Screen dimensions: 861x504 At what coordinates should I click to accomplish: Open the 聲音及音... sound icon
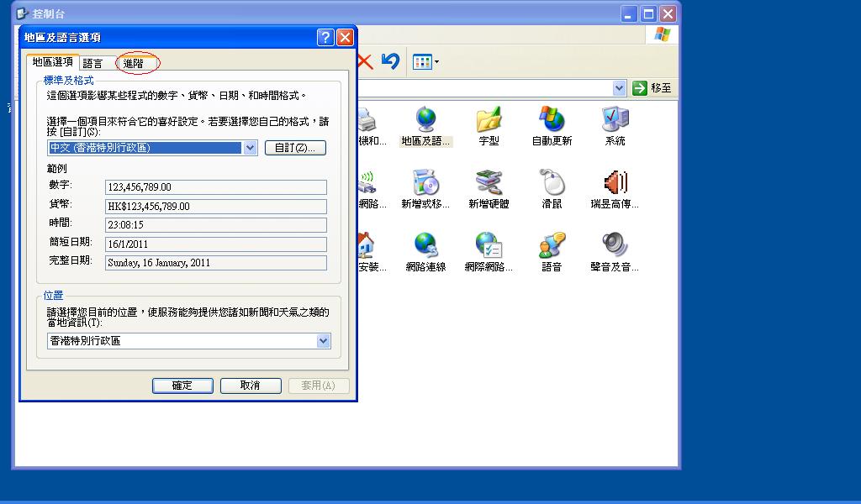coord(615,253)
